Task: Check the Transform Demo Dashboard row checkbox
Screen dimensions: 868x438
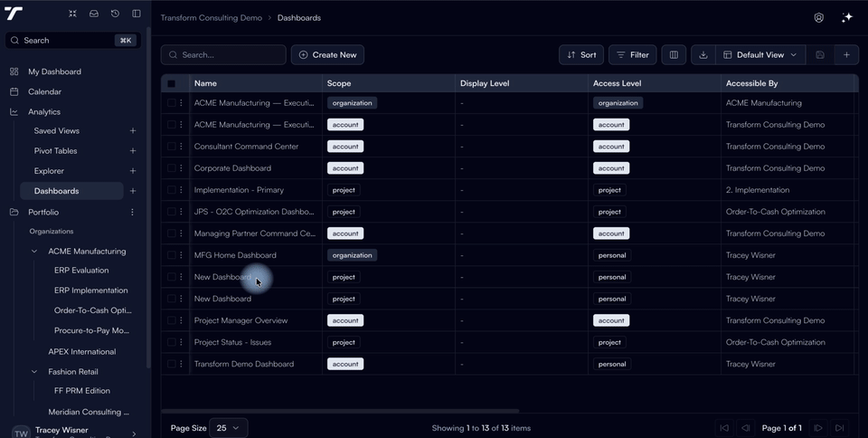Action: [171, 364]
